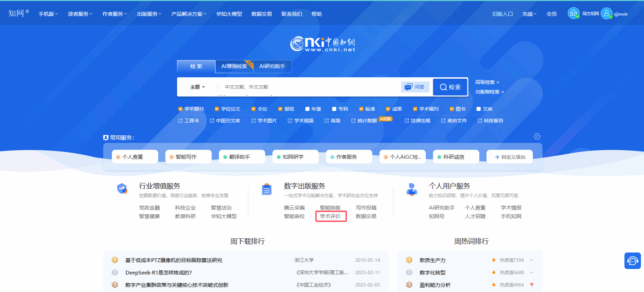Open 数据交易 in top navigation
The width and height of the screenshot is (644, 292).
[262, 14]
